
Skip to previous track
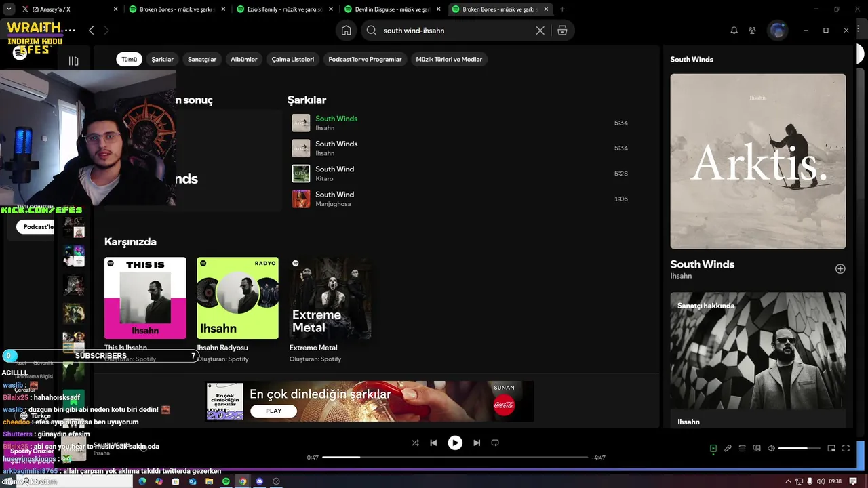[x=433, y=443]
